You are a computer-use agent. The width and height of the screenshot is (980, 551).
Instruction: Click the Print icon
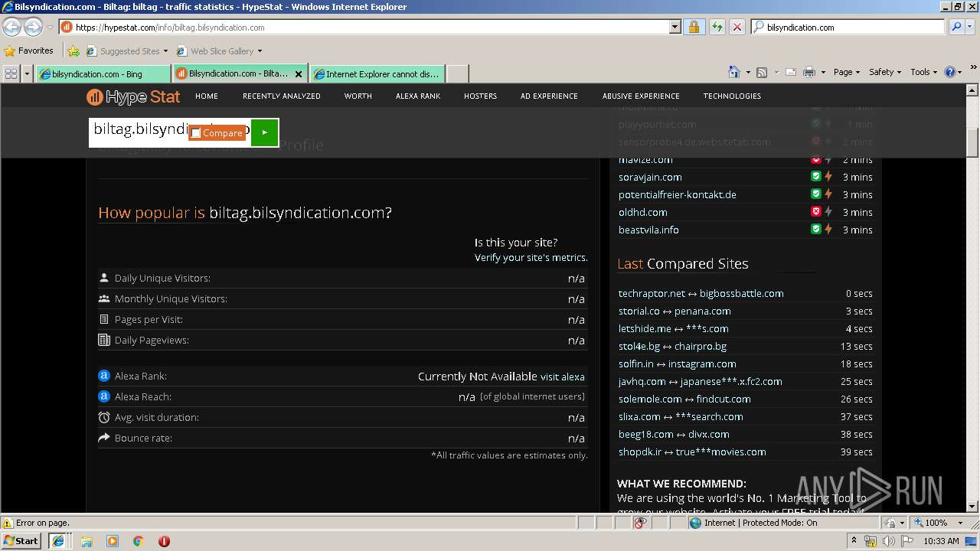pos(809,72)
